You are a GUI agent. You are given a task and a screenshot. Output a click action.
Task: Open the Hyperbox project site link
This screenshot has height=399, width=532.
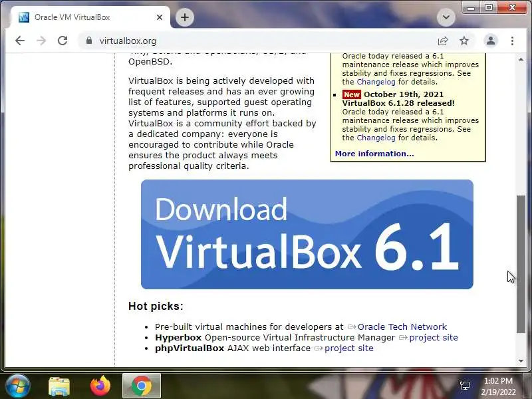[x=434, y=338]
